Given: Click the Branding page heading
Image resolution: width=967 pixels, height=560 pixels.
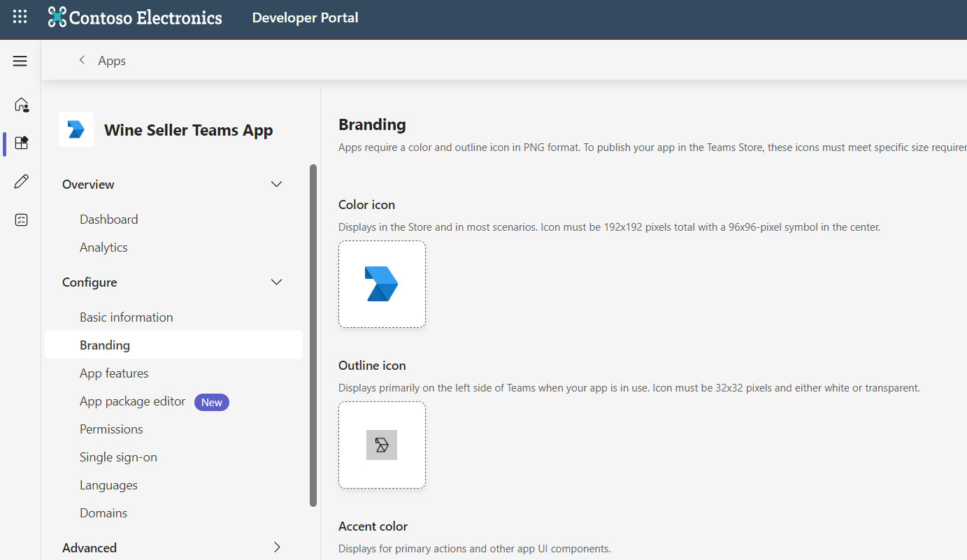Looking at the screenshot, I should tap(372, 124).
